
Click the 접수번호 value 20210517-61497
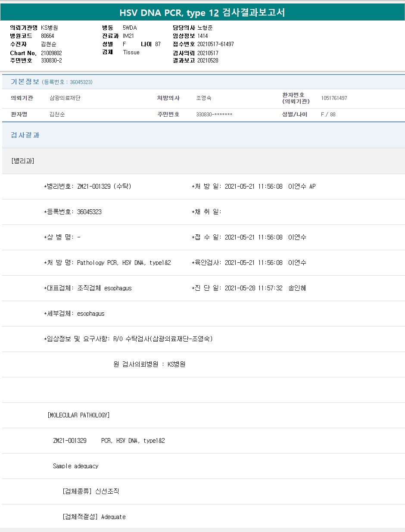coord(215,44)
